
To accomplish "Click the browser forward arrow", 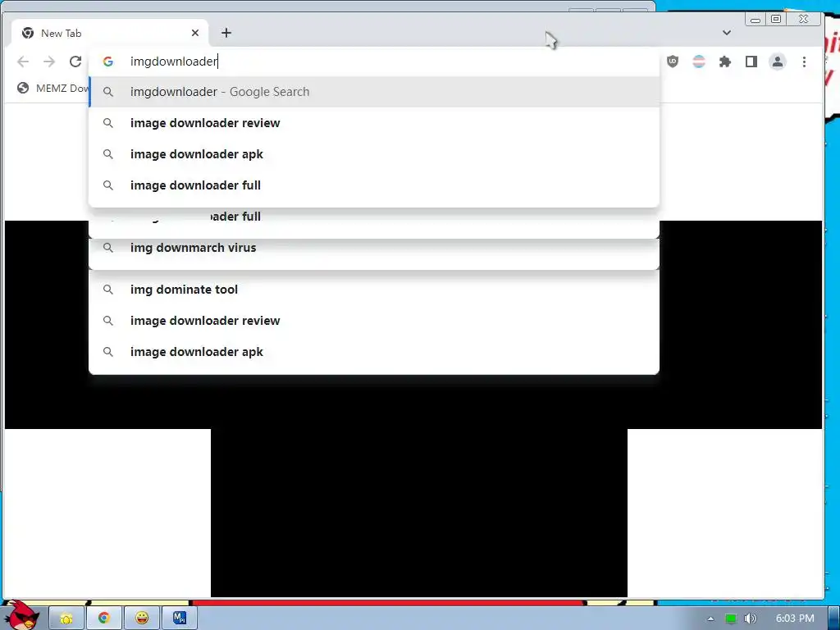I will coord(49,62).
